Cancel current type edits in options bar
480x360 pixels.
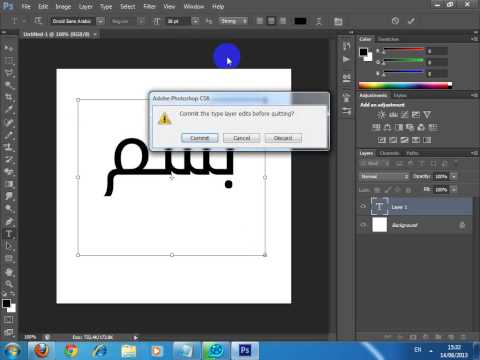[395, 21]
